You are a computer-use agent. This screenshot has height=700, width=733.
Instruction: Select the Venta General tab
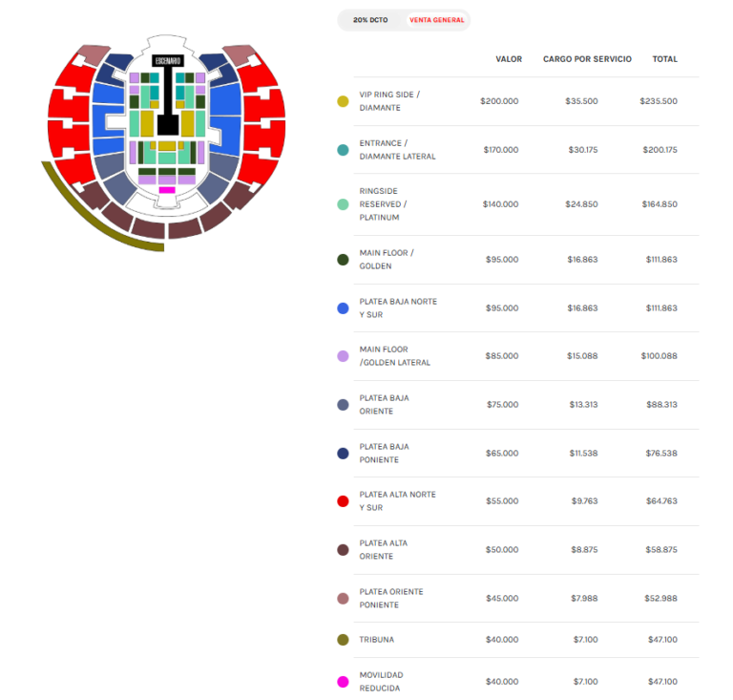(x=437, y=20)
